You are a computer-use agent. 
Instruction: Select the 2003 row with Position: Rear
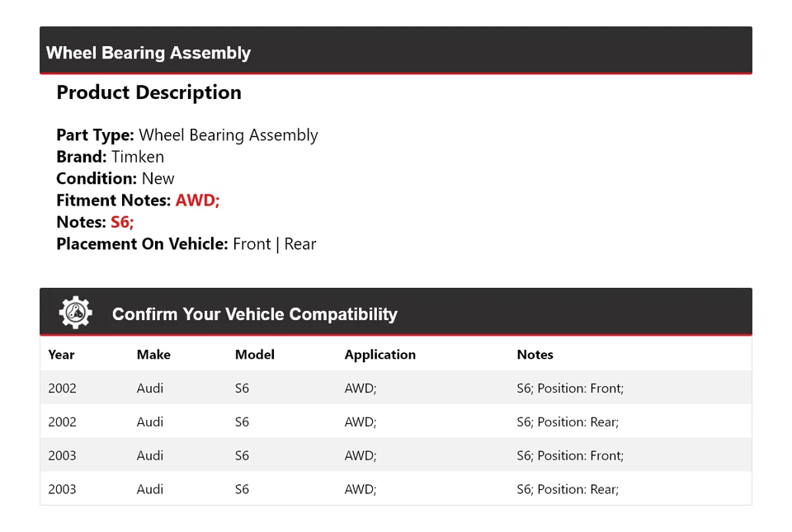(x=395, y=489)
